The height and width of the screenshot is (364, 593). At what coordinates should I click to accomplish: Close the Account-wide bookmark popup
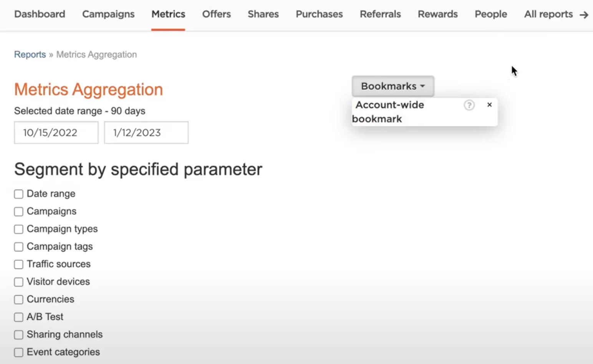click(489, 105)
